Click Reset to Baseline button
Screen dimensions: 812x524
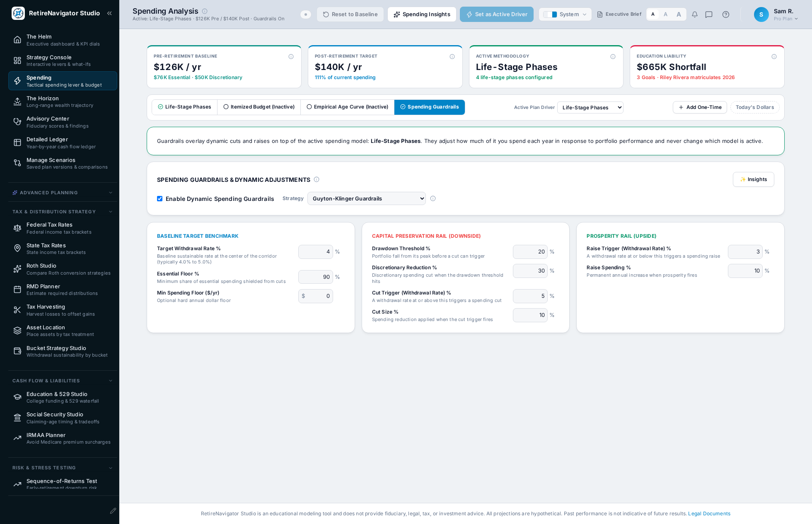click(350, 14)
